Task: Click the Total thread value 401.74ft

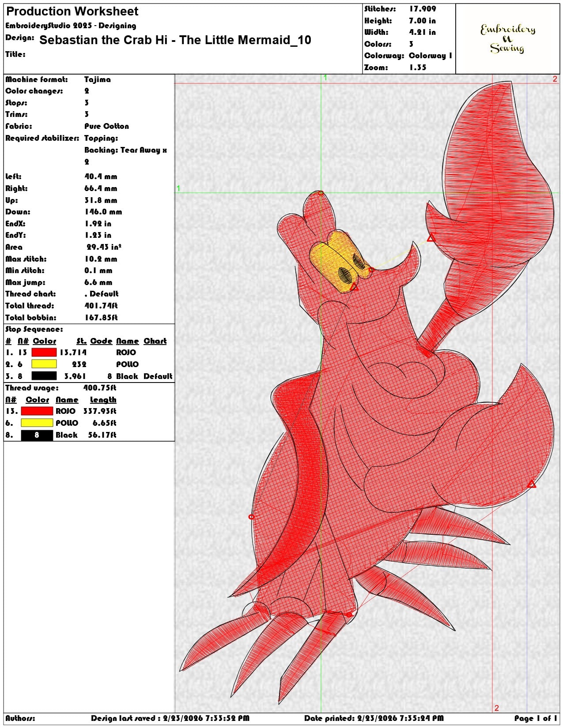Action: point(101,306)
